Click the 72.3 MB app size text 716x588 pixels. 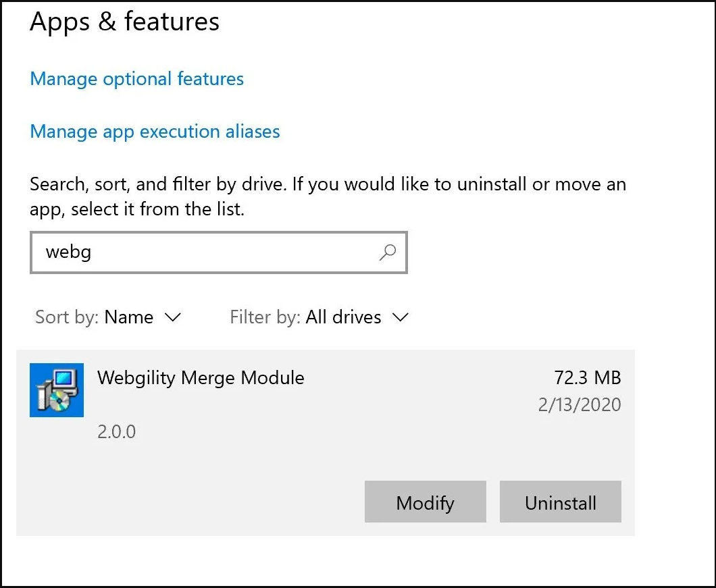[x=587, y=377]
